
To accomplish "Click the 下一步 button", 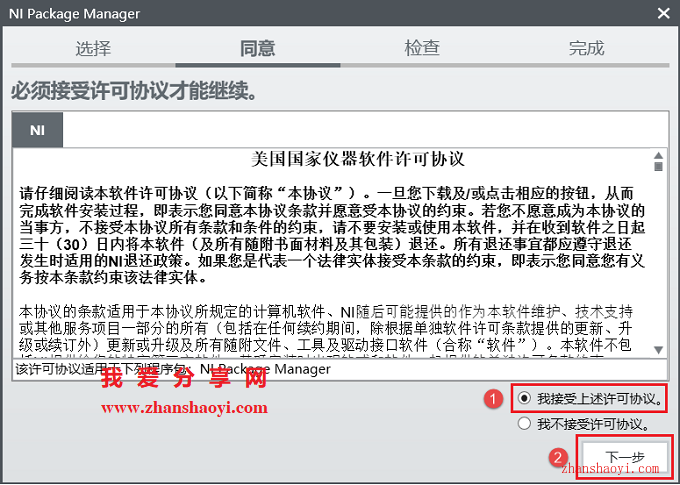I will [x=624, y=457].
